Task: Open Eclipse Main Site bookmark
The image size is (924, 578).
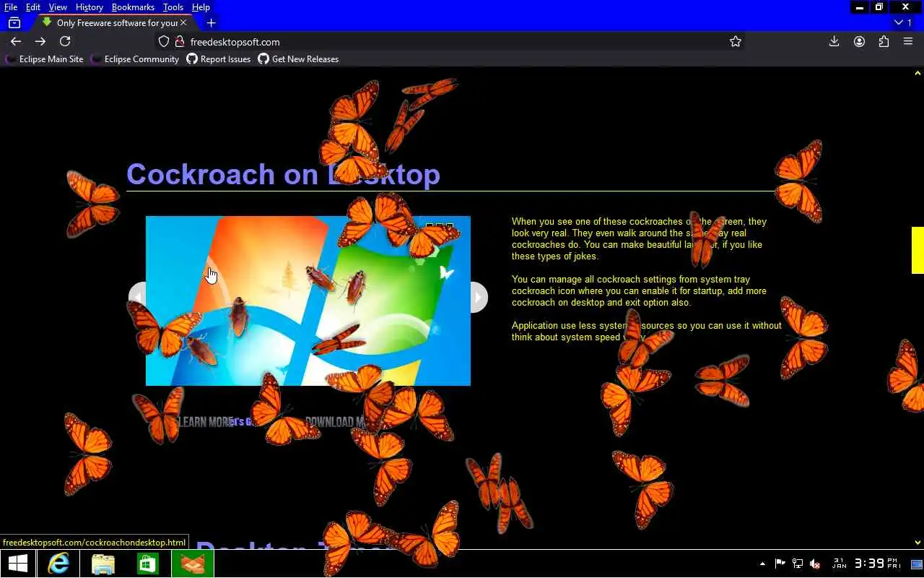Action: [x=44, y=59]
